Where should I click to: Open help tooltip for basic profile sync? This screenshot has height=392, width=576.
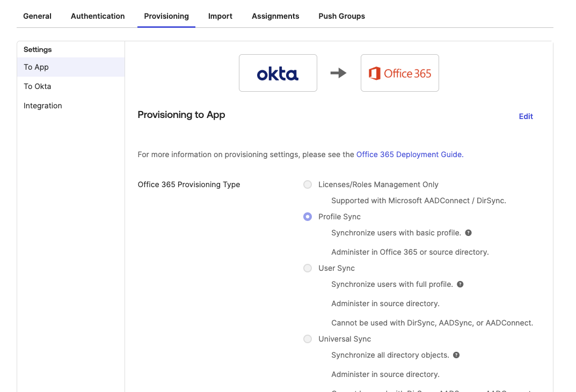pyautogui.click(x=468, y=233)
